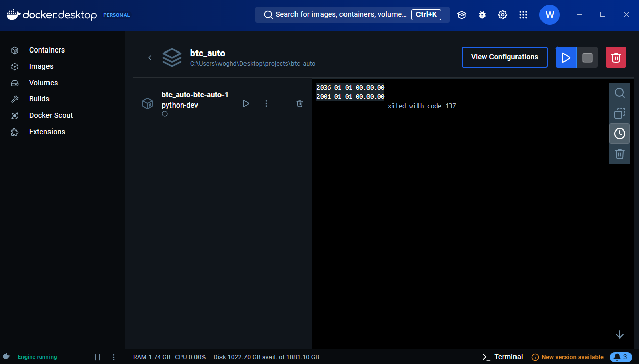
Task: Click the New version available notice
Action: tap(568, 357)
